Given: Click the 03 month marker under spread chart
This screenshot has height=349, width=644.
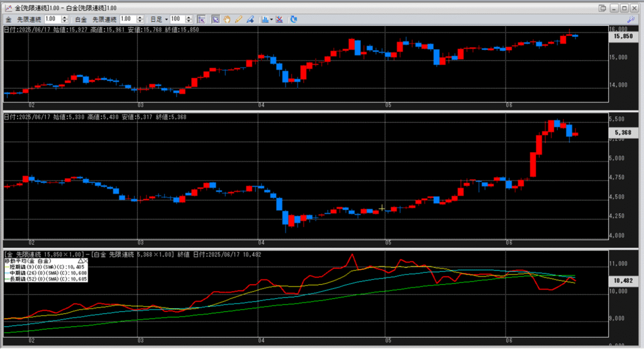Looking at the screenshot, I should pos(140,340).
